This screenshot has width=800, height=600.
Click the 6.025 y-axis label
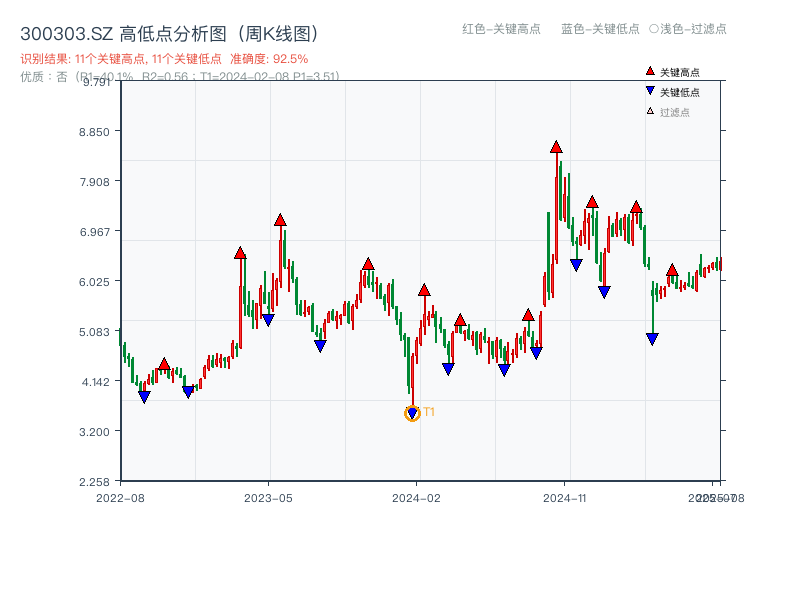[x=94, y=282]
